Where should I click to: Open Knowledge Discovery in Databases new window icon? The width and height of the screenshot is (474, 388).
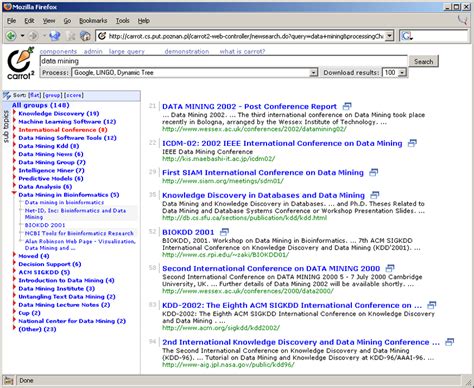(x=375, y=195)
